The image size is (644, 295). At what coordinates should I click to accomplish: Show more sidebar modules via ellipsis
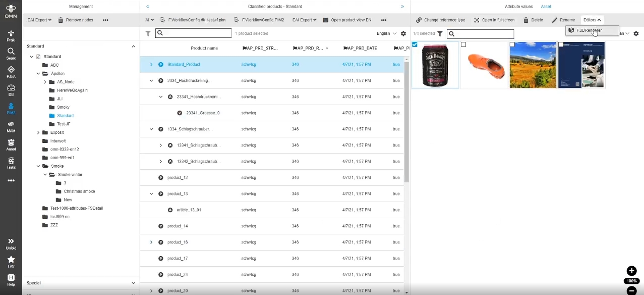11,180
